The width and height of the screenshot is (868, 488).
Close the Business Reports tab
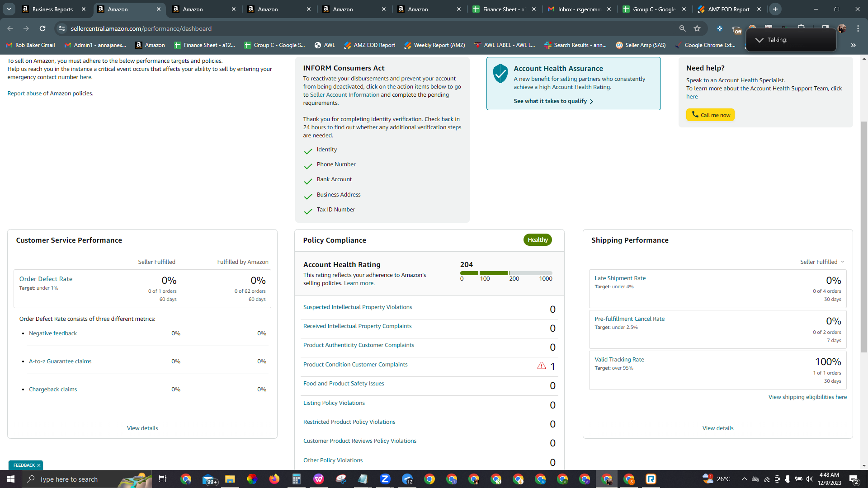84,9
